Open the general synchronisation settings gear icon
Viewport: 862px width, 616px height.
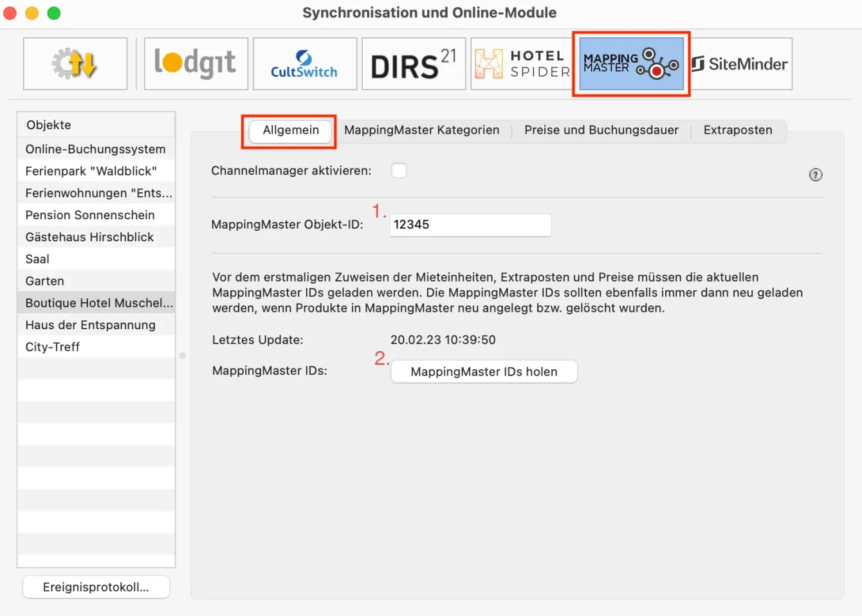[75, 64]
